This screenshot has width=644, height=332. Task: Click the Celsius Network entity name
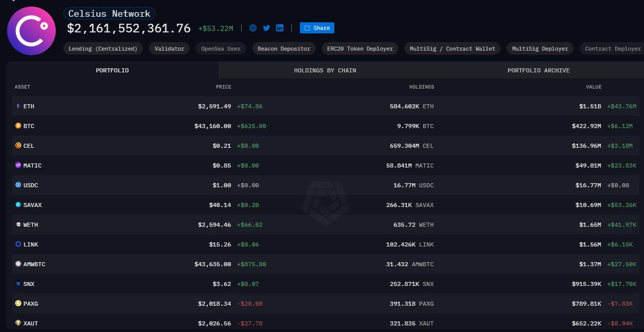pos(109,13)
